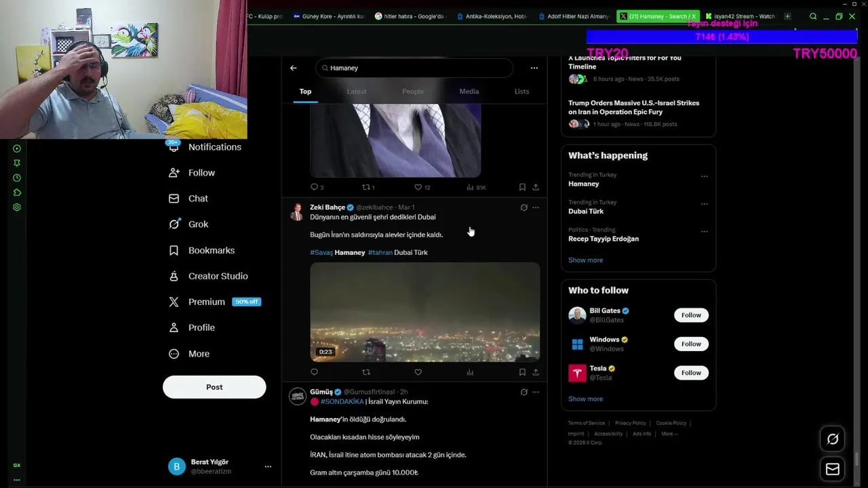This screenshot has height=488, width=868.
Task: Open the #SONDAKİKA hashtag link
Action: pyautogui.click(x=342, y=401)
